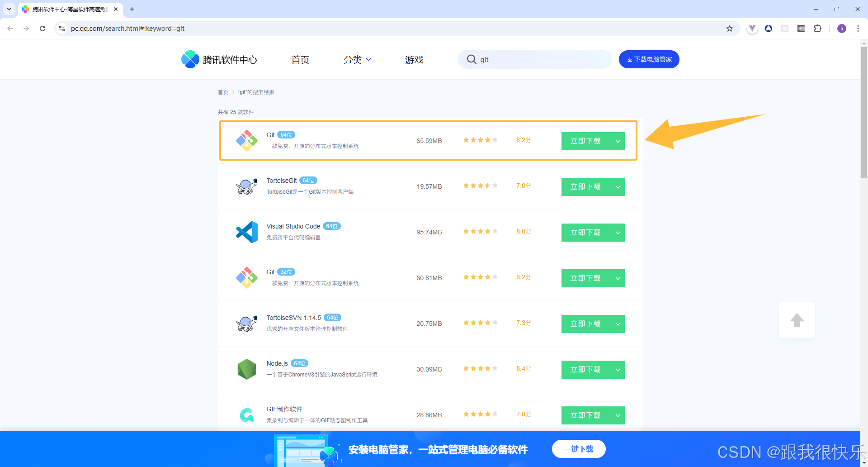The height and width of the screenshot is (467, 868).
Task: Open the 游戏 nav item
Action: 414,60
